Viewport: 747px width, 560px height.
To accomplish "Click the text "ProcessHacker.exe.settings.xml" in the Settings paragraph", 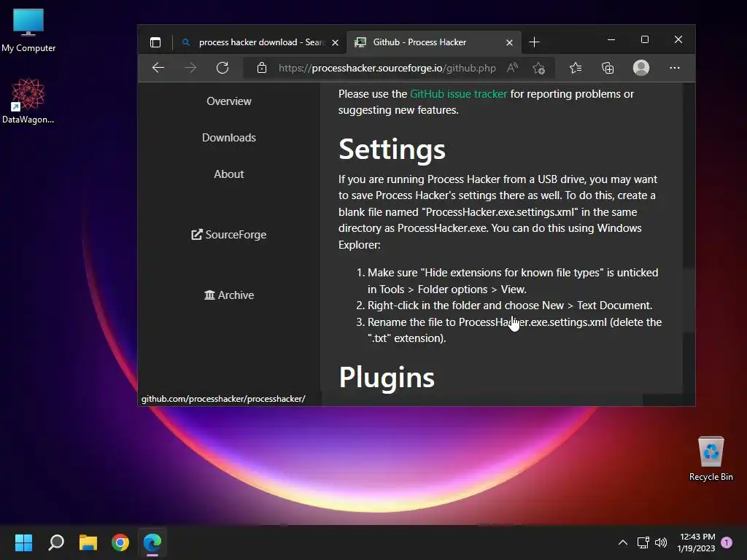I will (x=499, y=212).
